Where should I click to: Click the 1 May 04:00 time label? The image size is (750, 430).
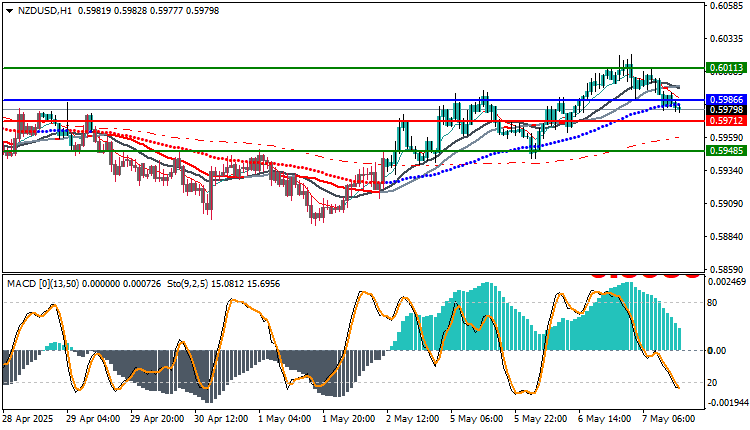tap(285, 419)
